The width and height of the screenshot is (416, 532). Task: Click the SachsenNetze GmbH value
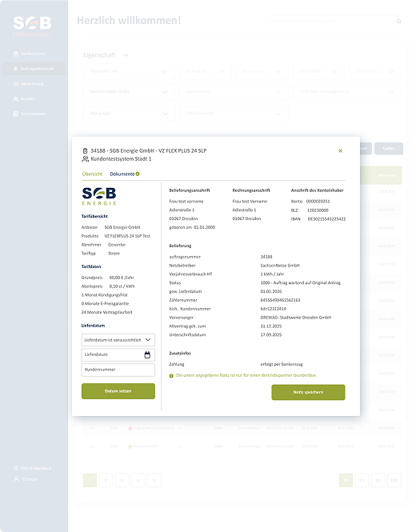click(280, 266)
